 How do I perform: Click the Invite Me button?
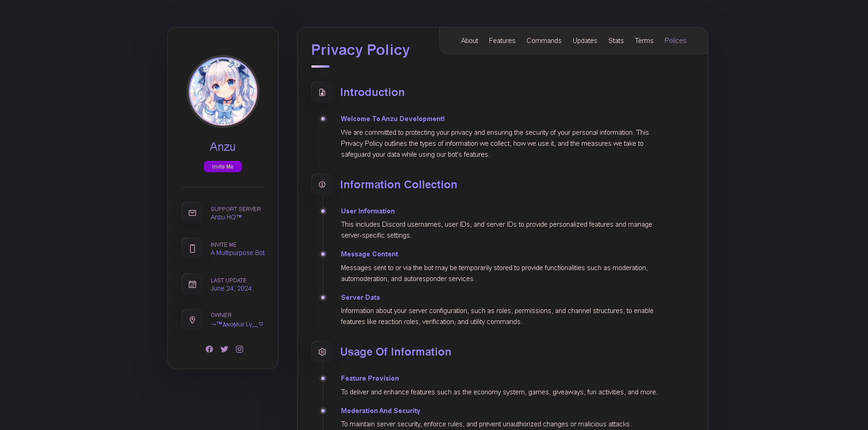223,166
